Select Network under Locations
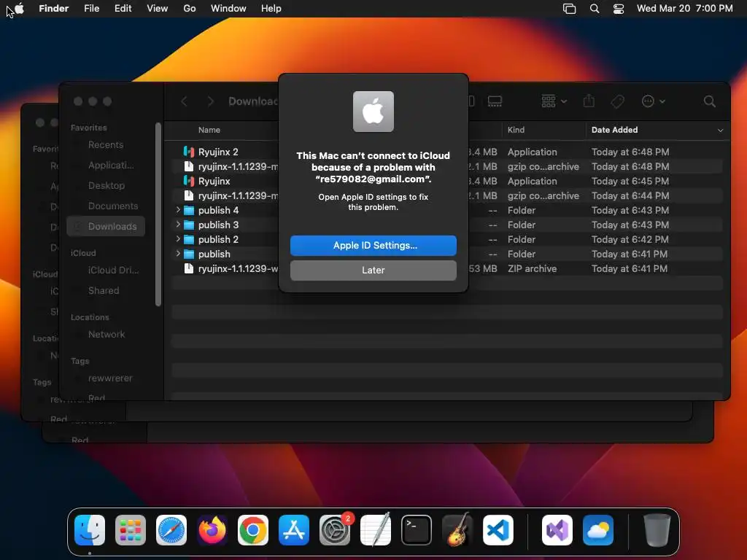747x560 pixels. coord(107,334)
